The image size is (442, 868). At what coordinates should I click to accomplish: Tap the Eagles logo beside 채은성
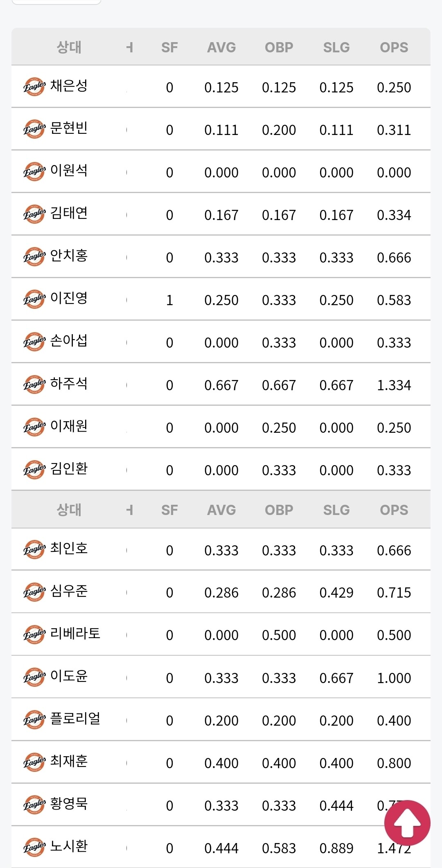coord(34,87)
